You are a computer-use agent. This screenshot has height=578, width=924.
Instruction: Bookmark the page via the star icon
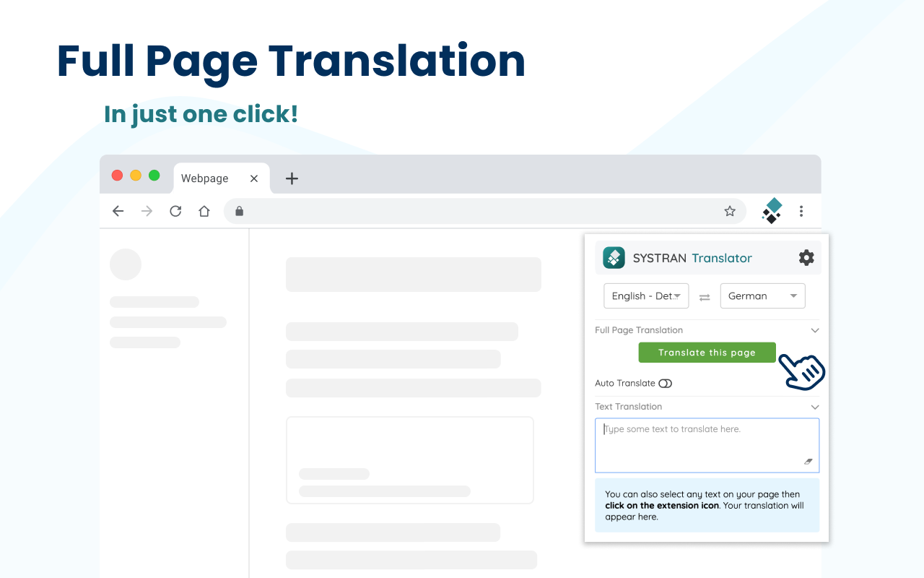[x=730, y=211]
